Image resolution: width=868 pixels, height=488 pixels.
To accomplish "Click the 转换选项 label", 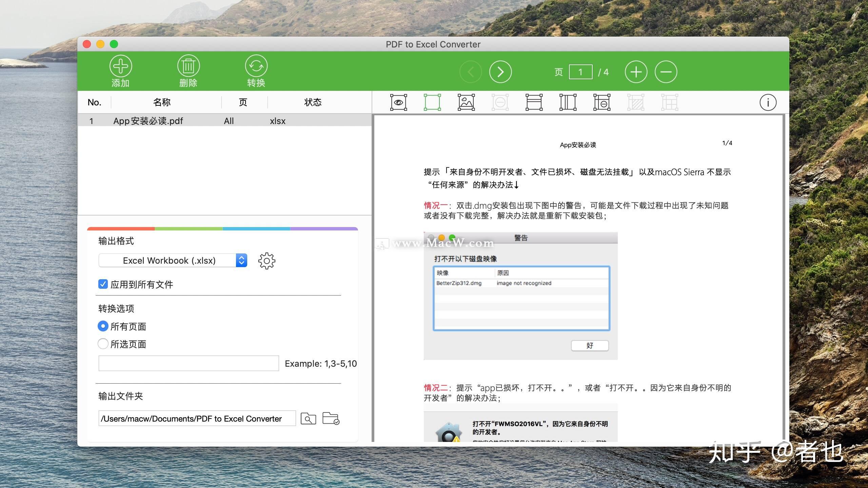I will tap(116, 308).
